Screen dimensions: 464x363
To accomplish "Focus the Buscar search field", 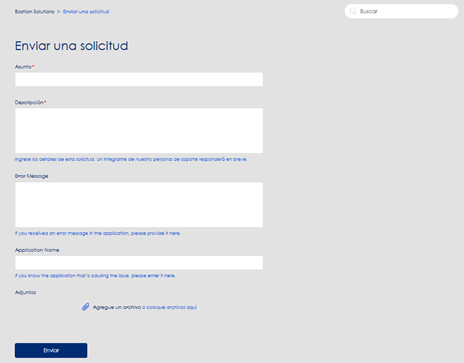I will tap(401, 11).
